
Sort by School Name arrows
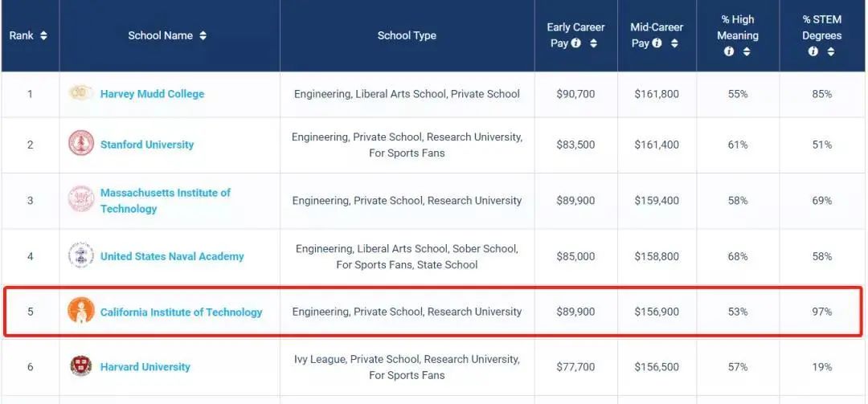(x=203, y=35)
